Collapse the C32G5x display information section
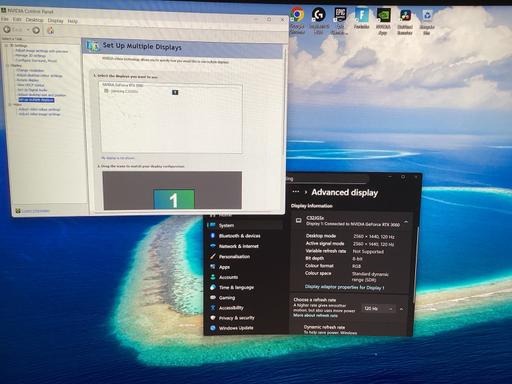The height and width of the screenshot is (384, 512). point(406,222)
